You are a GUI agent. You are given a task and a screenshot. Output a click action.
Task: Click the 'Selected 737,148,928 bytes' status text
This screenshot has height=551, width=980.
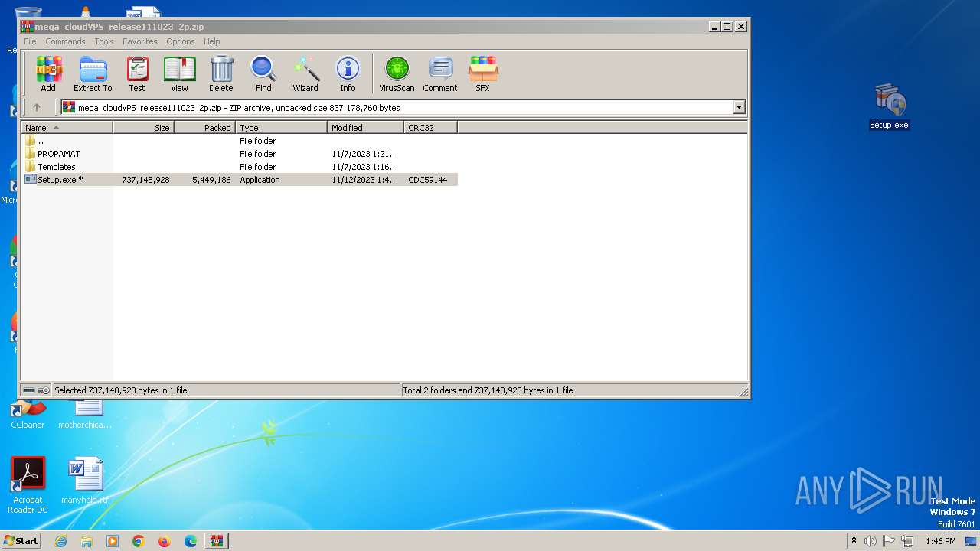121,390
